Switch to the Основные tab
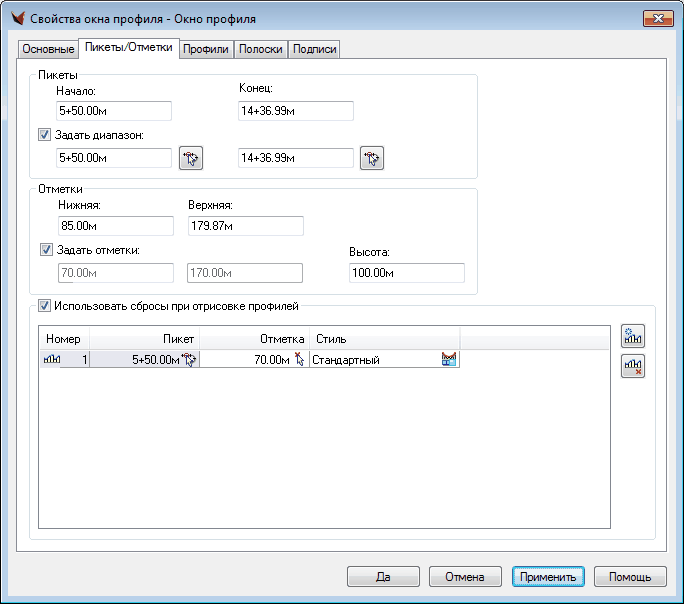Screen dimensions: 684x604 click(48, 49)
